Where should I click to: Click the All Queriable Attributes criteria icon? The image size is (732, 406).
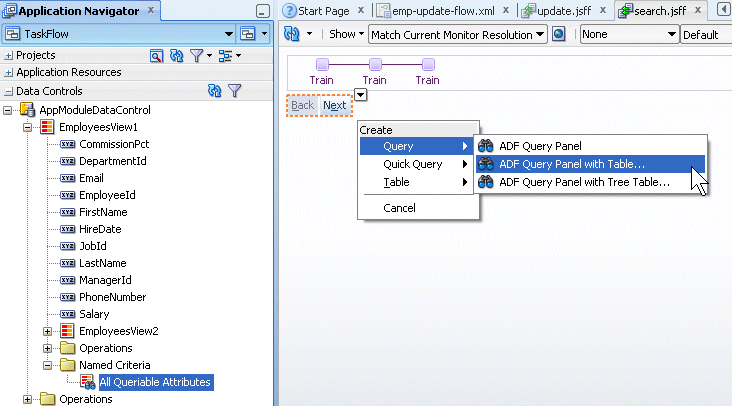(87, 382)
